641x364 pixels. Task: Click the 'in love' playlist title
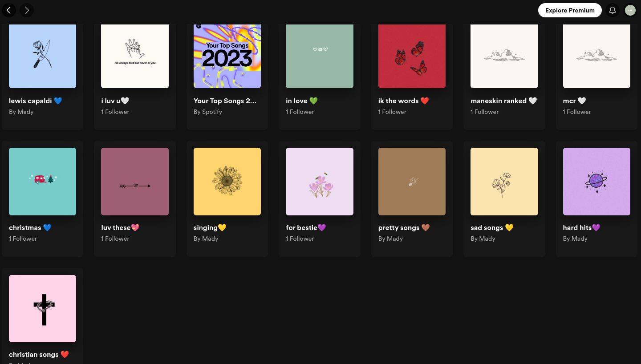[x=301, y=101]
